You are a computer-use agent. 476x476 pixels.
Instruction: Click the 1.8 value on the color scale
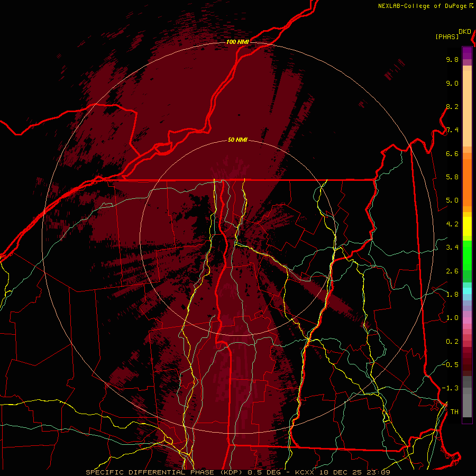tap(452, 295)
